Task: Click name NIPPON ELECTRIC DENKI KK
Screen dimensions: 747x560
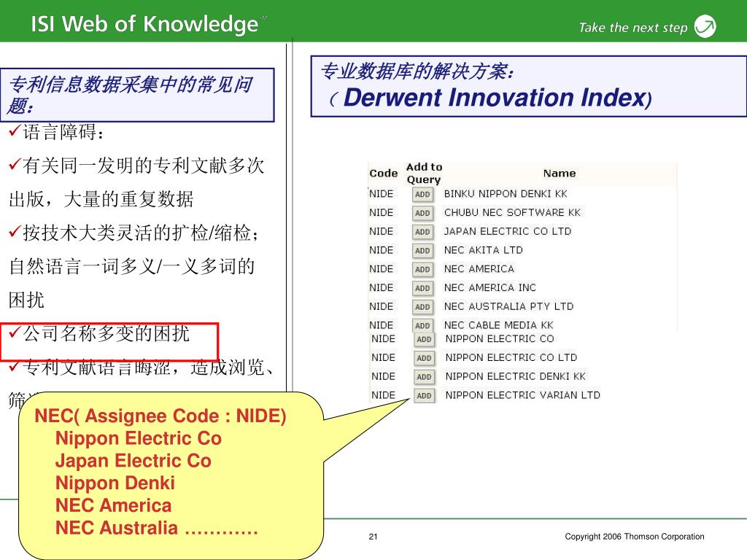Action: point(516,376)
